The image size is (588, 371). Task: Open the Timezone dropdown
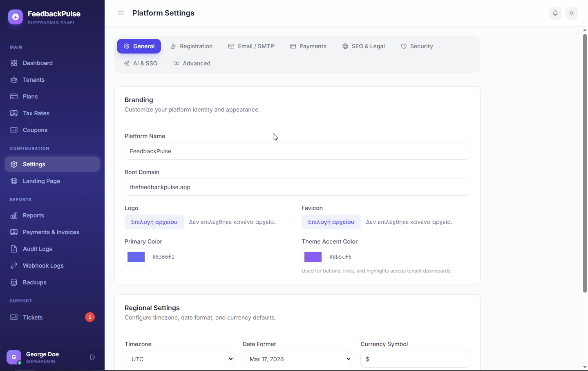[179, 359]
